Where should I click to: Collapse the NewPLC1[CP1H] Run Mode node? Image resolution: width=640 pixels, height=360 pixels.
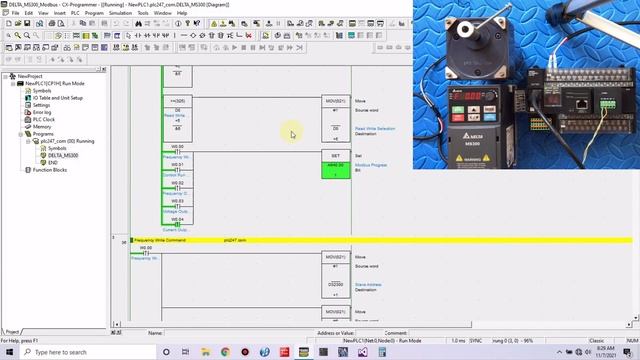click(13, 84)
